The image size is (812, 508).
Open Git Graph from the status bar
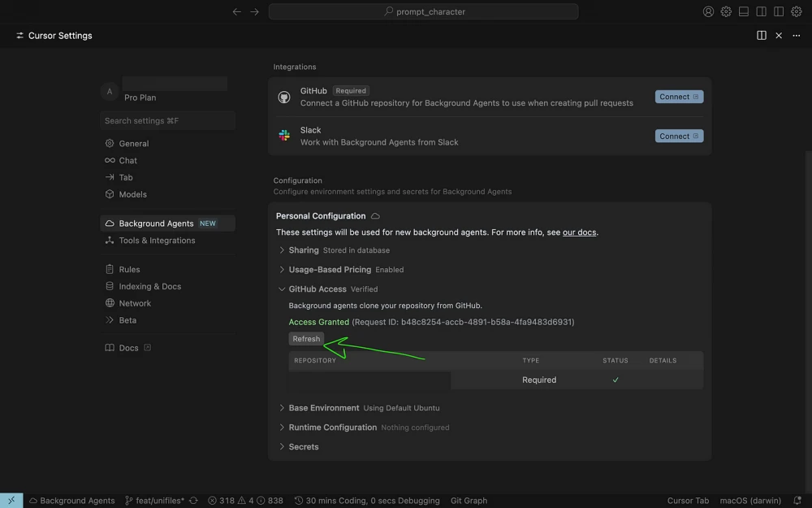pyautogui.click(x=469, y=500)
